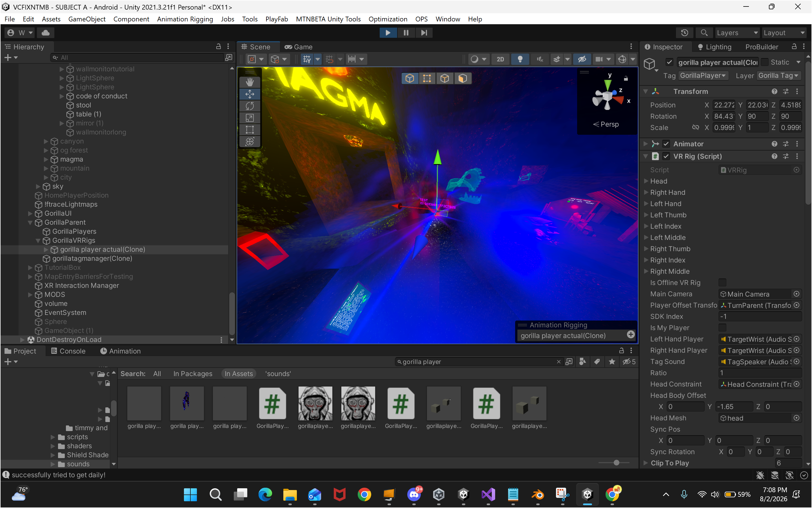Open the Layout dropdown
The width and height of the screenshot is (812, 508).
(x=784, y=33)
